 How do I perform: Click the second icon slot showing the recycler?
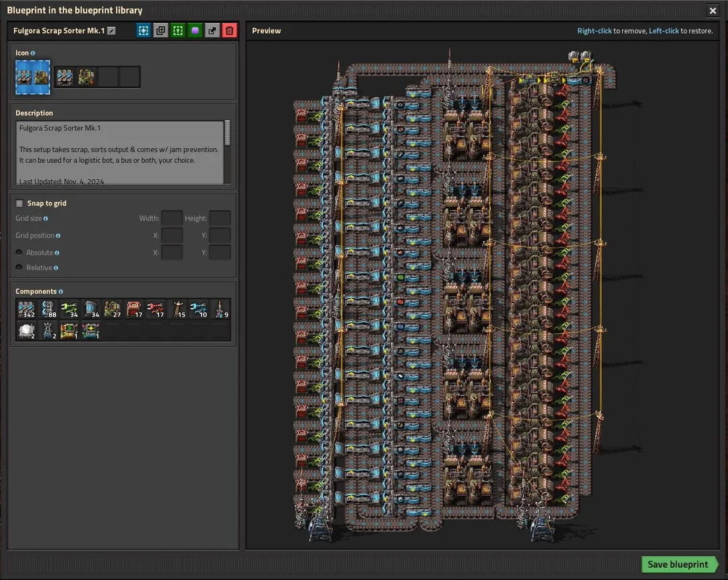(x=86, y=77)
